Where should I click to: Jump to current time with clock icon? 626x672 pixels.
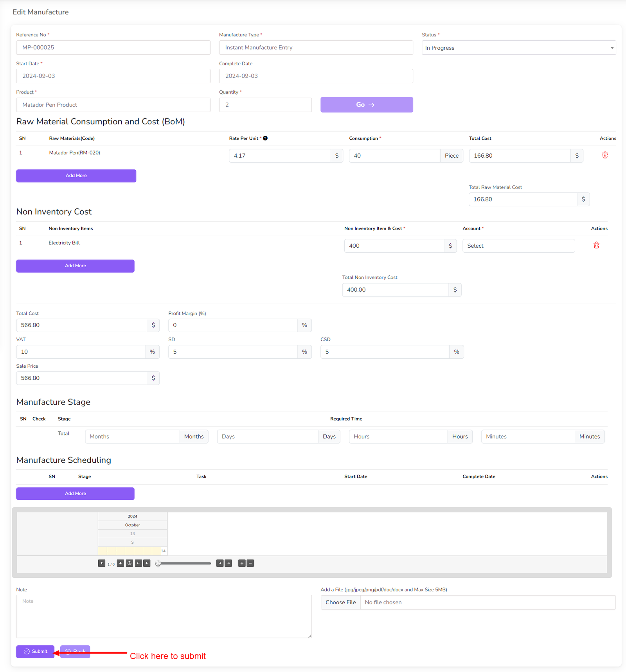pyautogui.click(x=130, y=563)
